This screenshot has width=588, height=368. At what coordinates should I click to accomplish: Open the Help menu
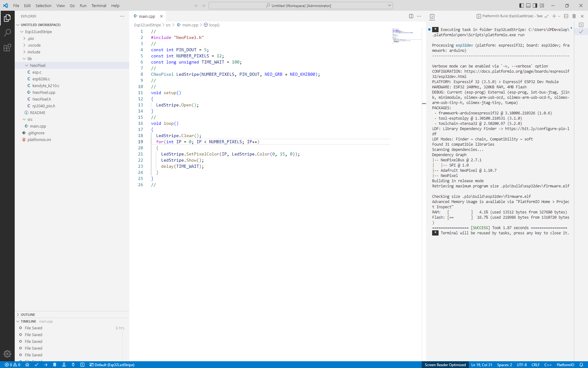[x=115, y=6]
